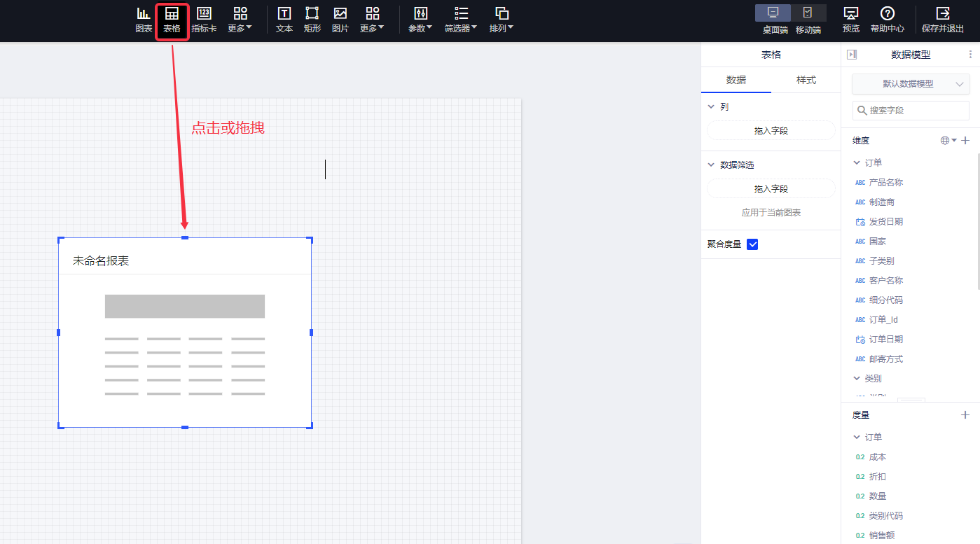
Task: Select the 指标卡 indicator card tool
Action: coord(204,20)
